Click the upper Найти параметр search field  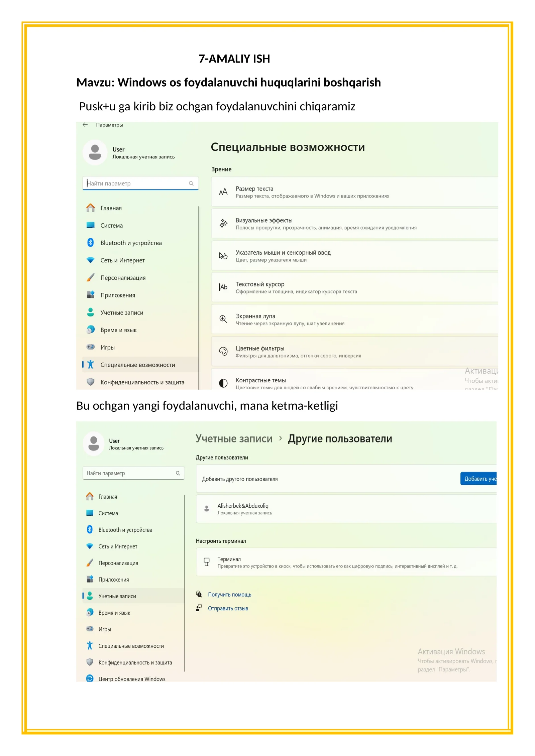pos(140,183)
